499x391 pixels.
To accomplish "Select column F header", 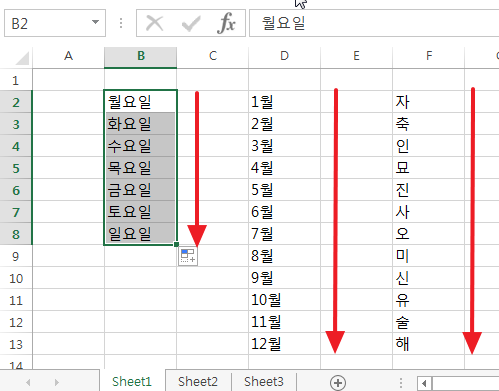I will [429, 56].
